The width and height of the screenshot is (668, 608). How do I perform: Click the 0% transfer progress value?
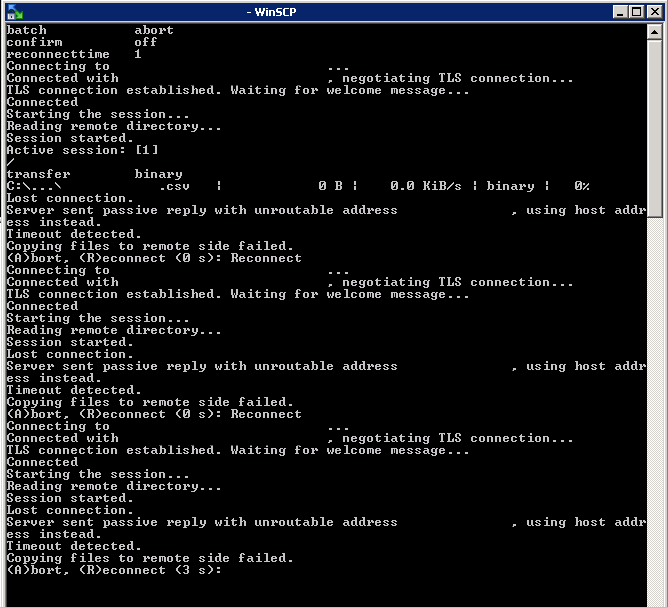point(581,186)
